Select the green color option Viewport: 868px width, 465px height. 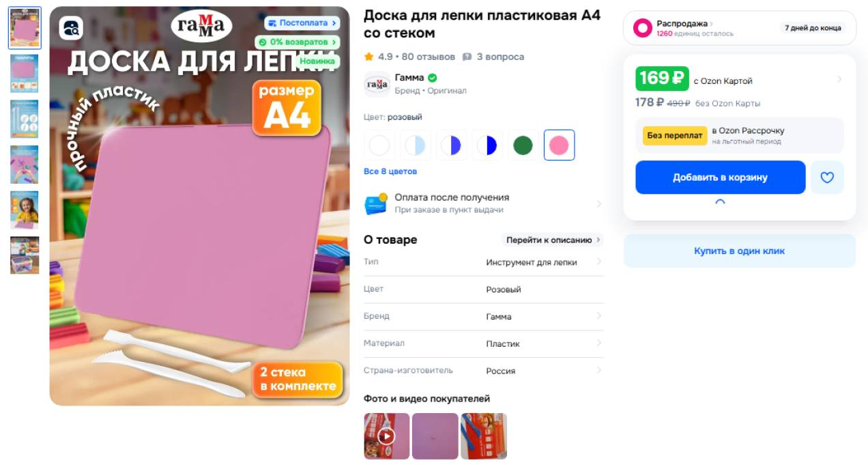(523, 145)
